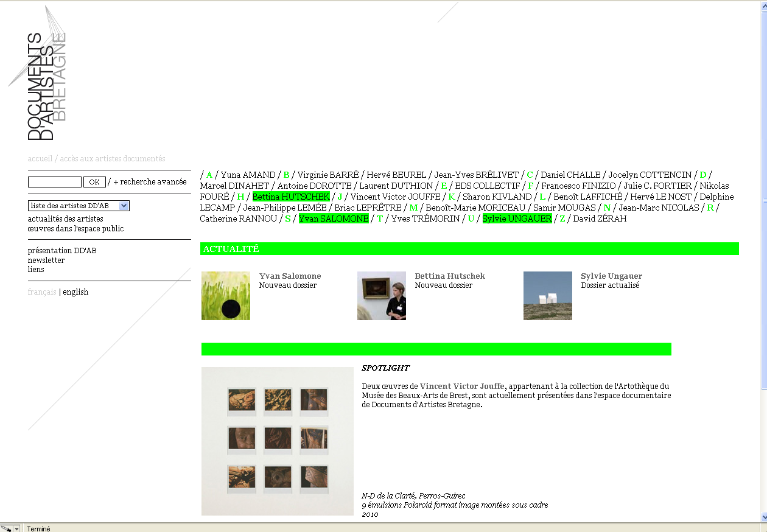This screenshot has width=767, height=532.
Task: Click the ACTUALITÉ green header bar
Action: pyautogui.click(x=469, y=248)
